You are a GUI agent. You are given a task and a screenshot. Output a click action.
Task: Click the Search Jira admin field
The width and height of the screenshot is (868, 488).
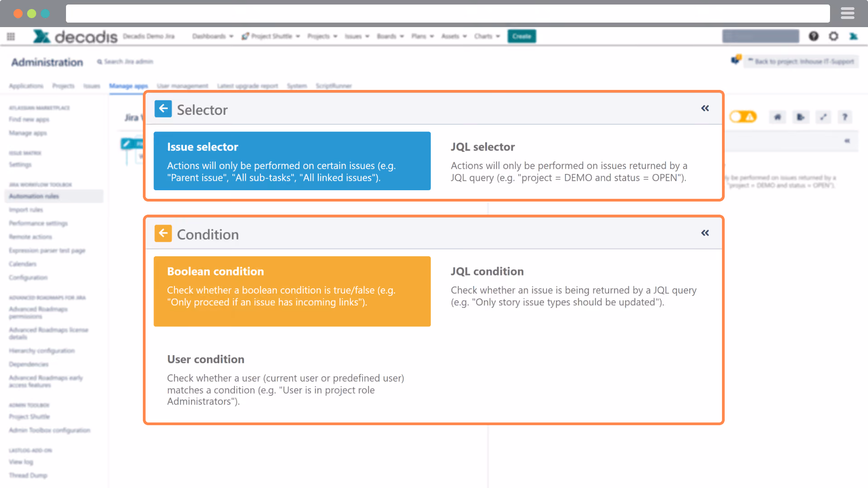click(x=125, y=61)
